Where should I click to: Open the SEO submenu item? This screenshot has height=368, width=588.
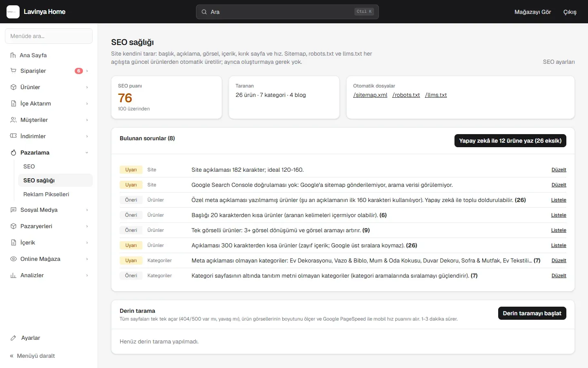(55, 166)
